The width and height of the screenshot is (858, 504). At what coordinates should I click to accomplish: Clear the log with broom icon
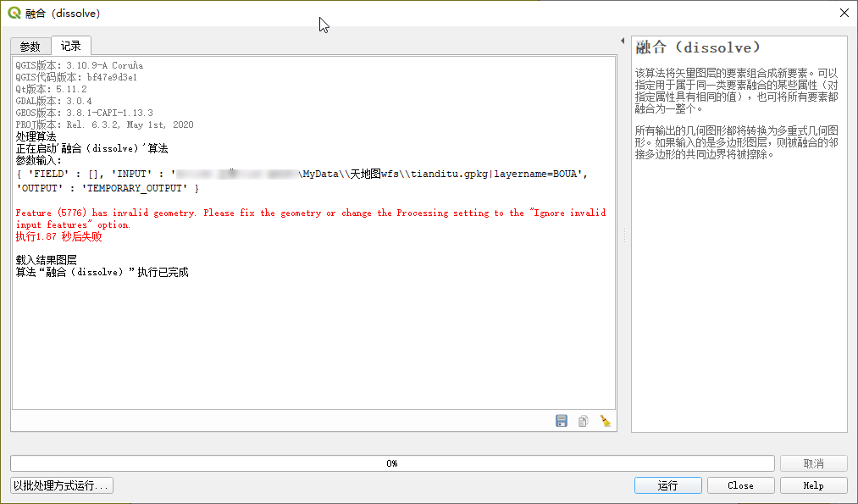[x=606, y=421]
